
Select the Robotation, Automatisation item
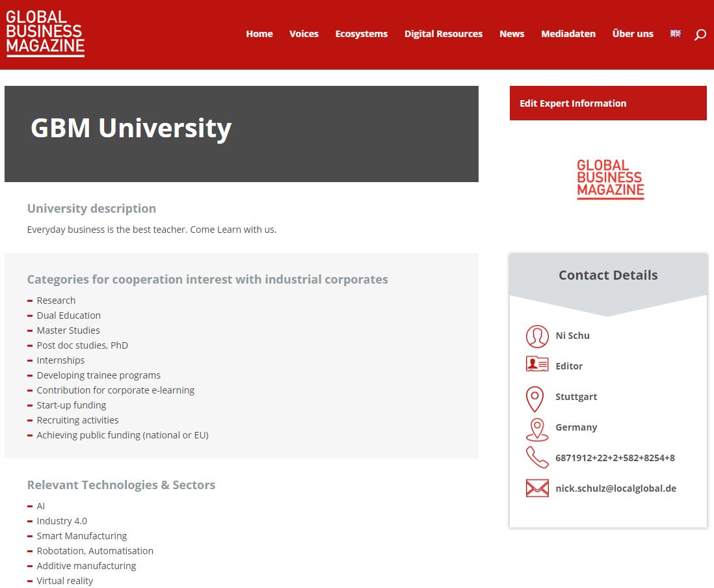pos(95,551)
